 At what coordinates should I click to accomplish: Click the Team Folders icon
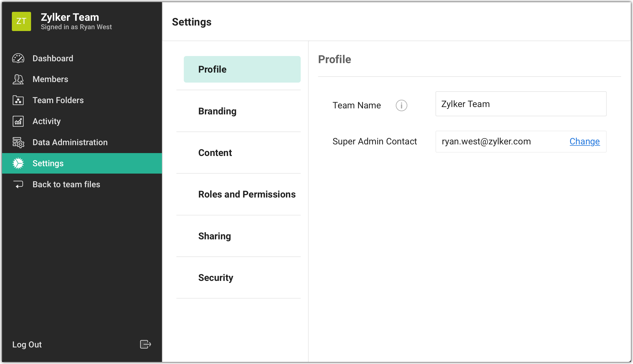(x=18, y=100)
